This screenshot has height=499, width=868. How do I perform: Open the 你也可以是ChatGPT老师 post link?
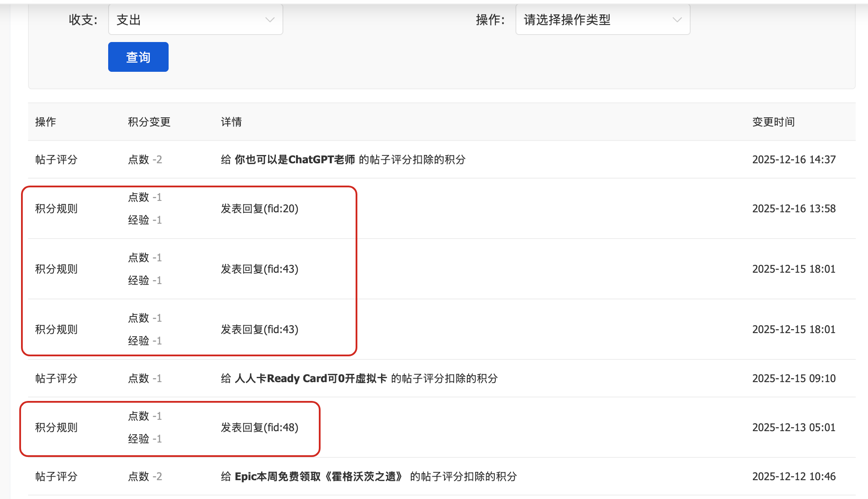pos(295,160)
